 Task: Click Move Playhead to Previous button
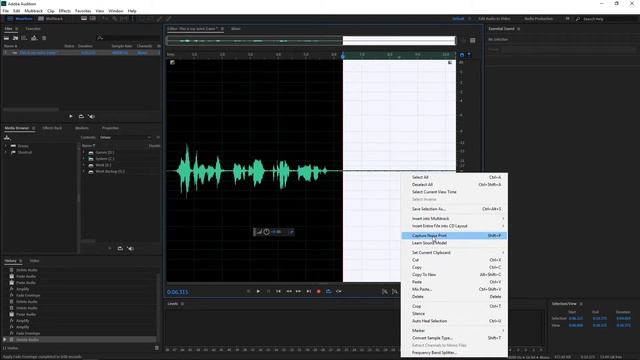[x=278, y=291]
